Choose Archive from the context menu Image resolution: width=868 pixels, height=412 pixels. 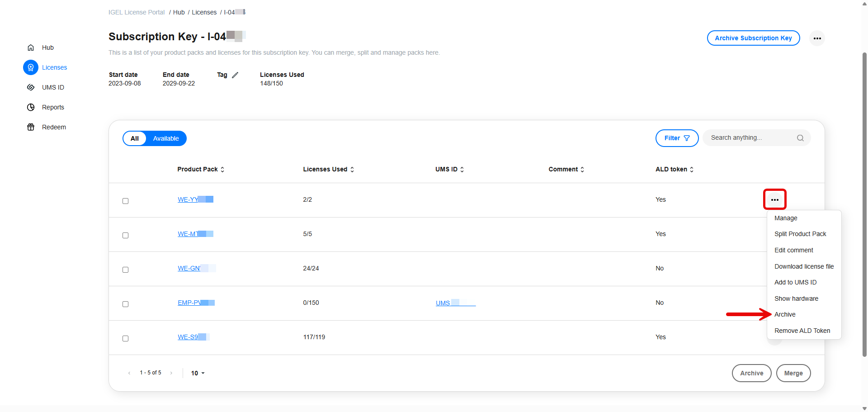(785, 314)
